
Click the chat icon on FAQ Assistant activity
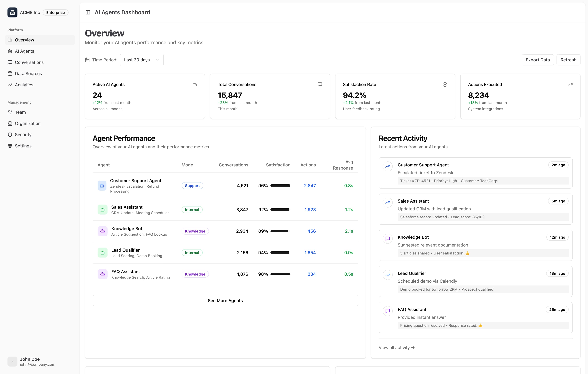(388, 311)
